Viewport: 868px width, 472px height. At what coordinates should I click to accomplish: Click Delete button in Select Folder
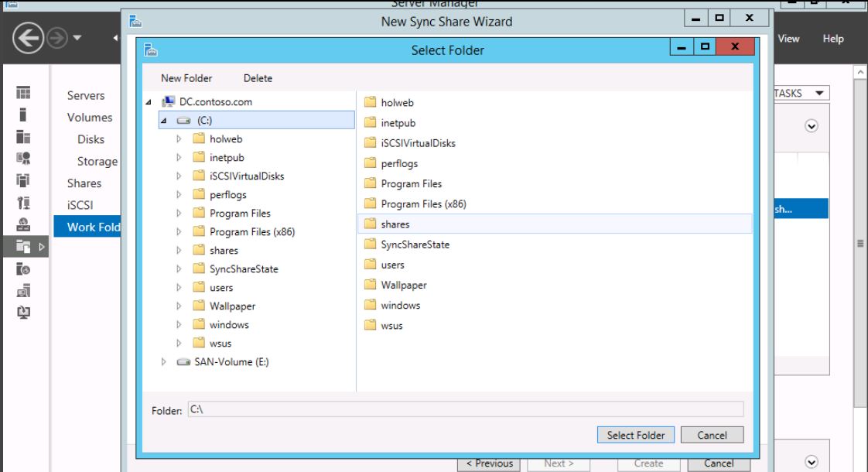258,78
